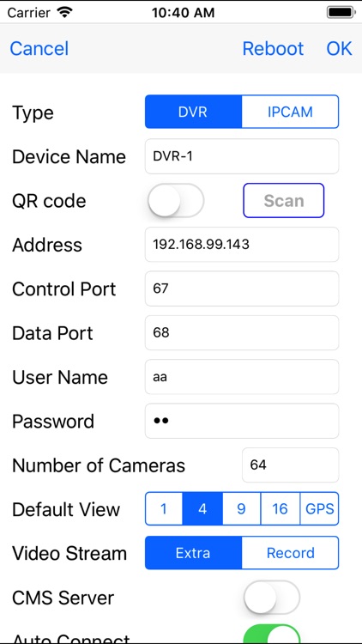
Task: Enable the QR code switch
Action: click(176, 200)
